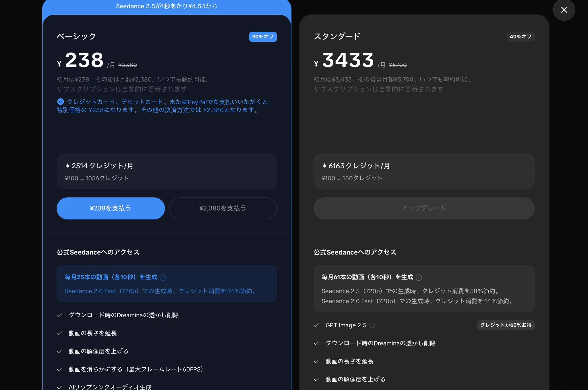Click the checkmark icon beside AIリップシンクオーディオ生成

(60, 387)
